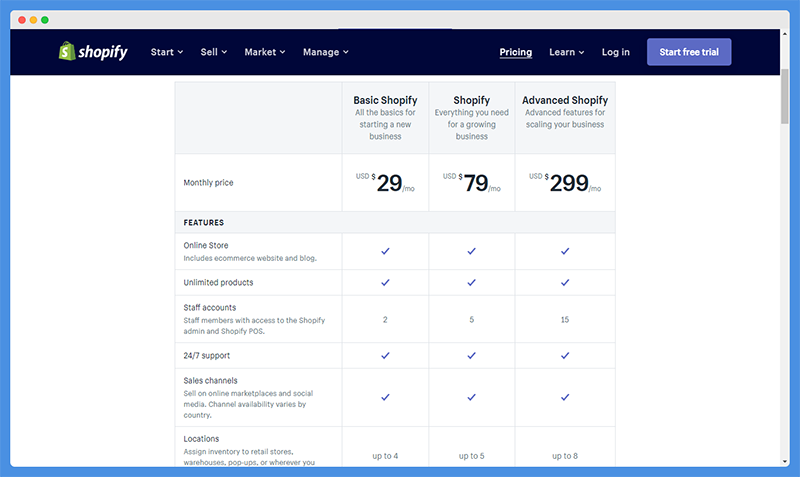Image resolution: width=800 pixels, height=477 pixels.
Task: Click Sales channels checkmark for Basic Shopify
Action: [385, 397]
